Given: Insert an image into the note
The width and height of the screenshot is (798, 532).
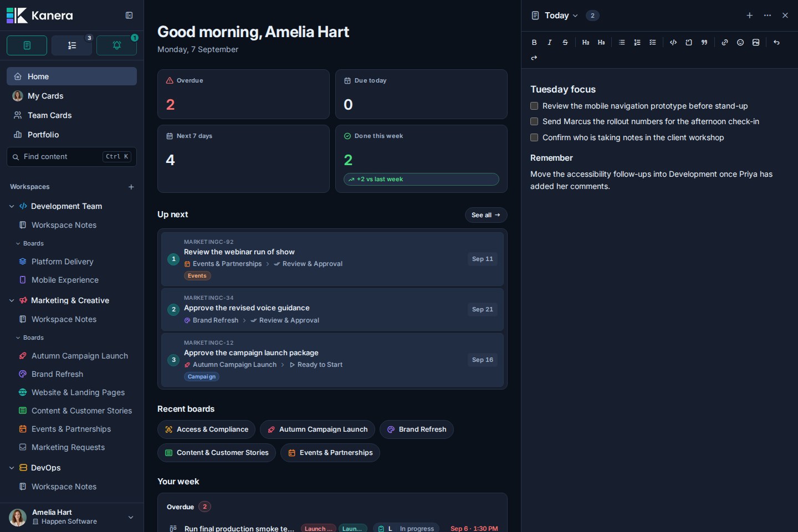Looking at the screenshot, I should pos(756,42).
